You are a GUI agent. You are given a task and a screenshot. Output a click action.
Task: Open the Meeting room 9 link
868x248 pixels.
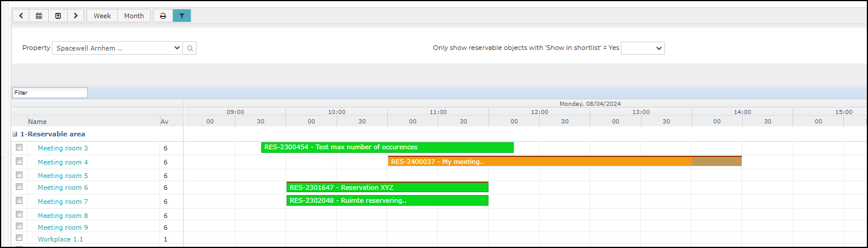click(x=63, y=227)
